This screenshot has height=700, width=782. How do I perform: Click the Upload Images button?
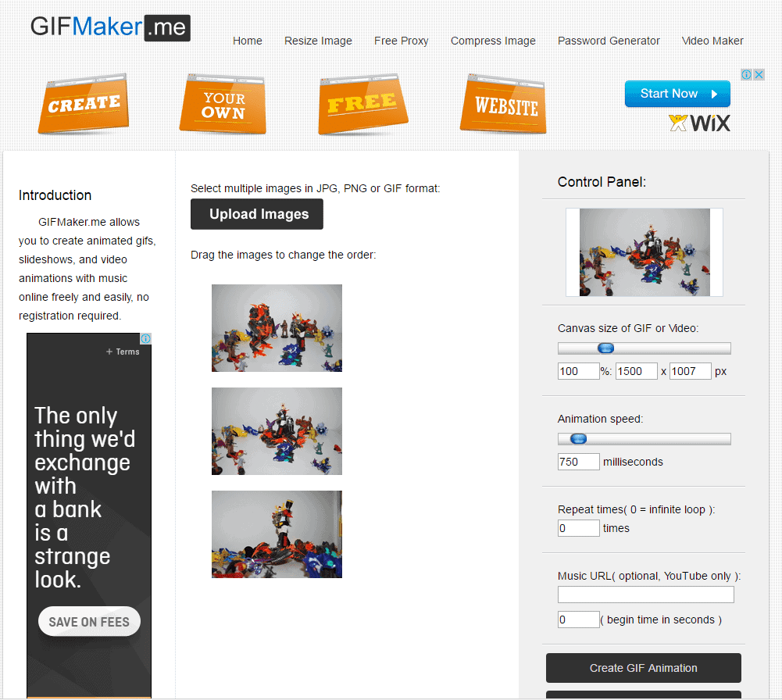click(x=257, y=214)
